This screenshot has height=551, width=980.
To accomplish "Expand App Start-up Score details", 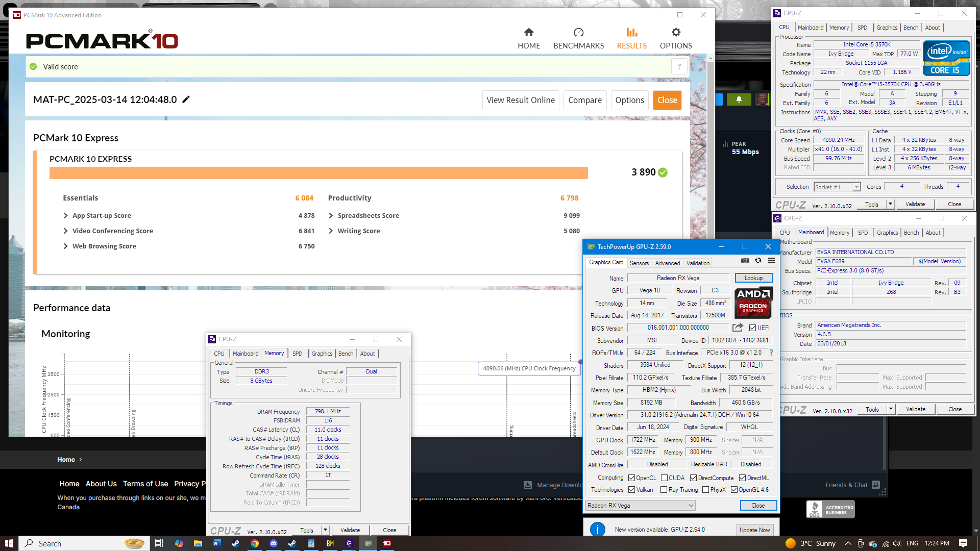I will tap(66, 216).
